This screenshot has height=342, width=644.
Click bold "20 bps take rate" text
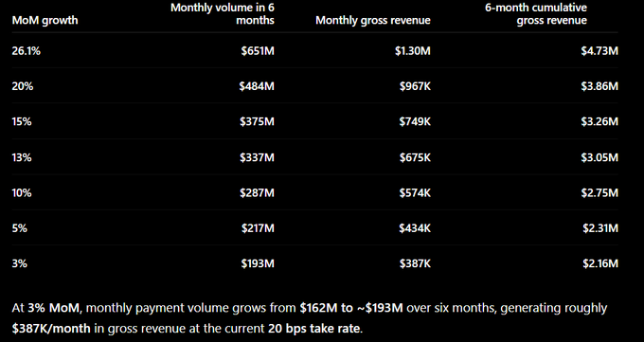coord(314,329)
